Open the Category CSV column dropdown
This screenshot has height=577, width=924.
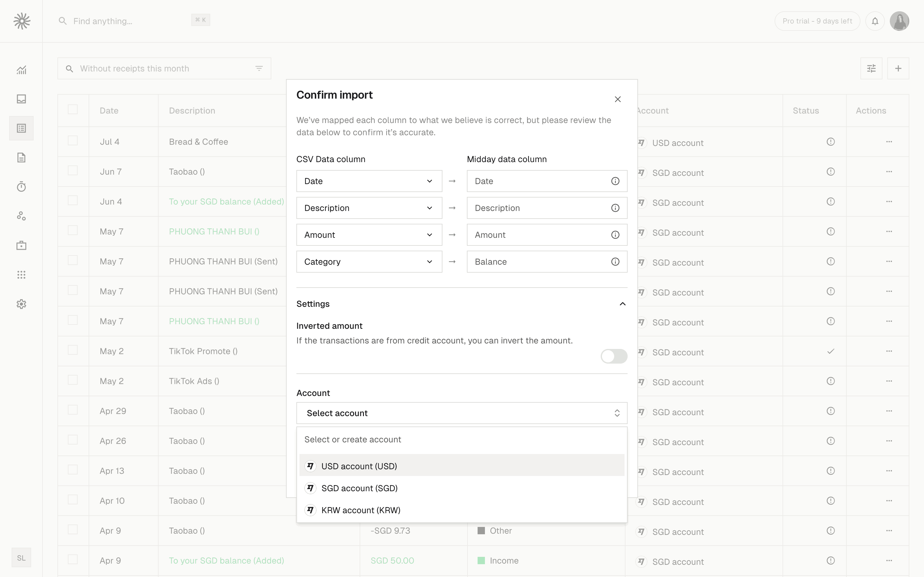(x=369, y=262)
